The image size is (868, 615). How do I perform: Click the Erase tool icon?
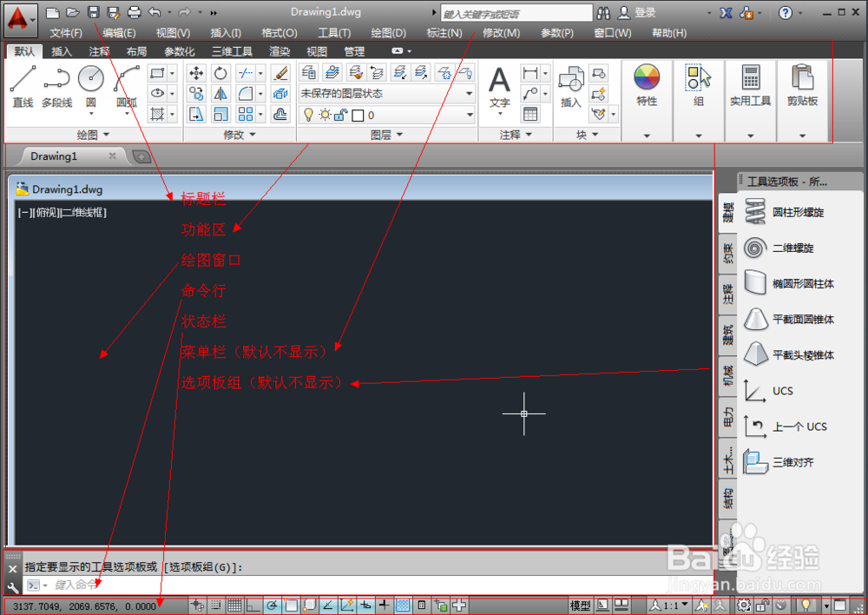280,73
